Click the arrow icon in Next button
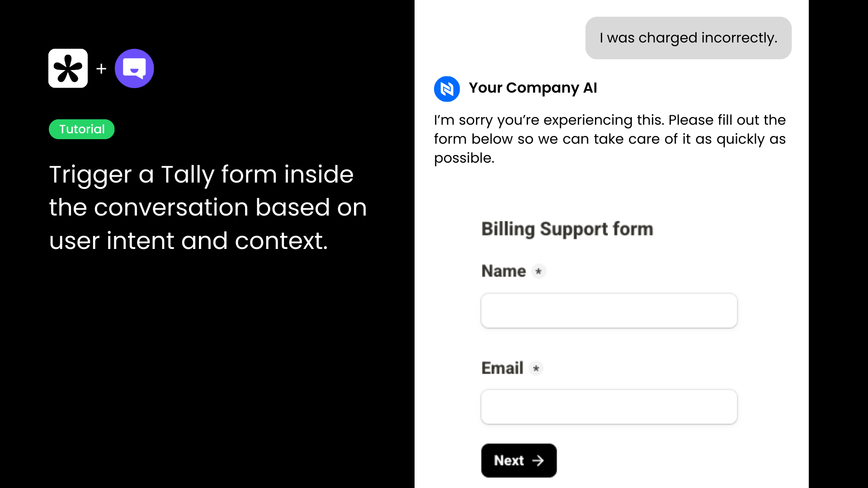This screenshot has width=868, height=488. coord(538,460)
